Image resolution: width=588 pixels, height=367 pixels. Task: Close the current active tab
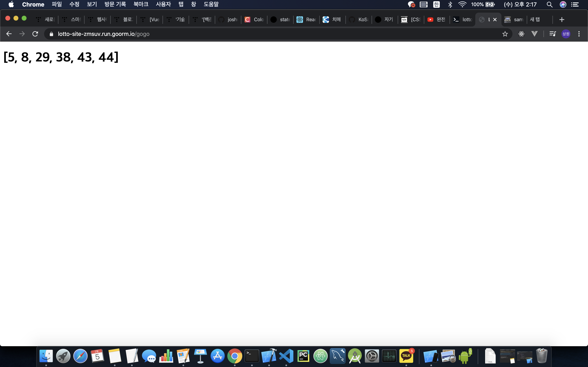(495, 19)
